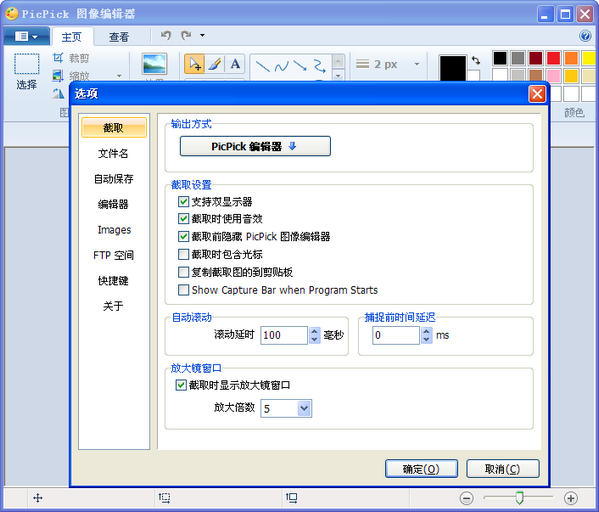Viewport: 599px width, 512px height.
Task: Click the rectangular selection tool
Action: coord(27,64)
